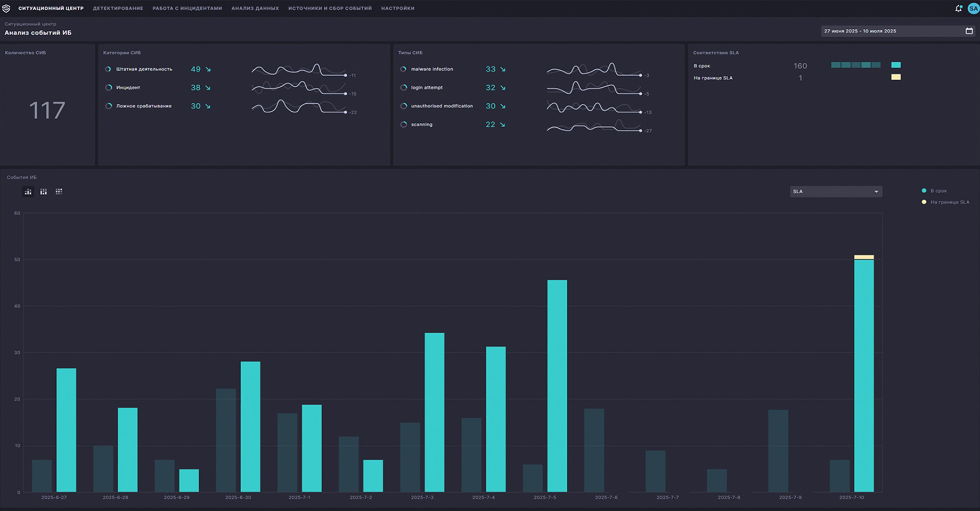
Task: Open the 'Настройки' menu item
Action: pos(397,9)
